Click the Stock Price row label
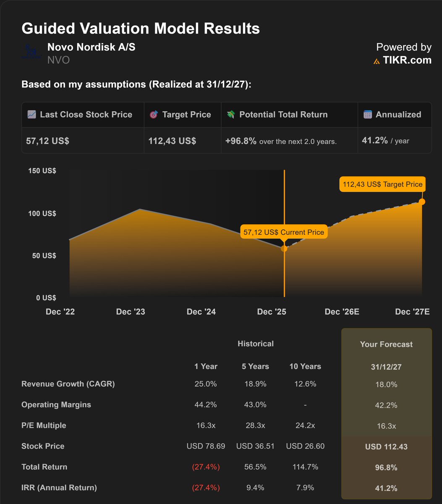The image size is (442, 504). pos(43,446)
